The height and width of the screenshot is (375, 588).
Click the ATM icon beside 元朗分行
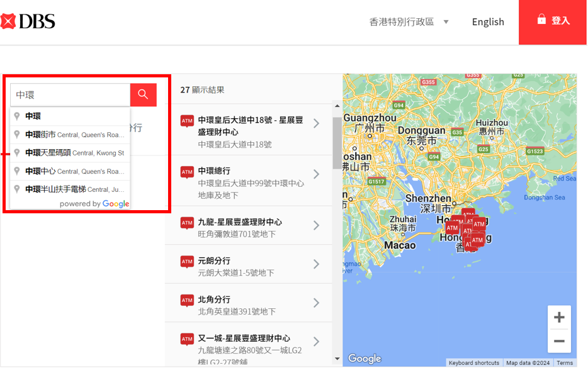coord(187,262)
